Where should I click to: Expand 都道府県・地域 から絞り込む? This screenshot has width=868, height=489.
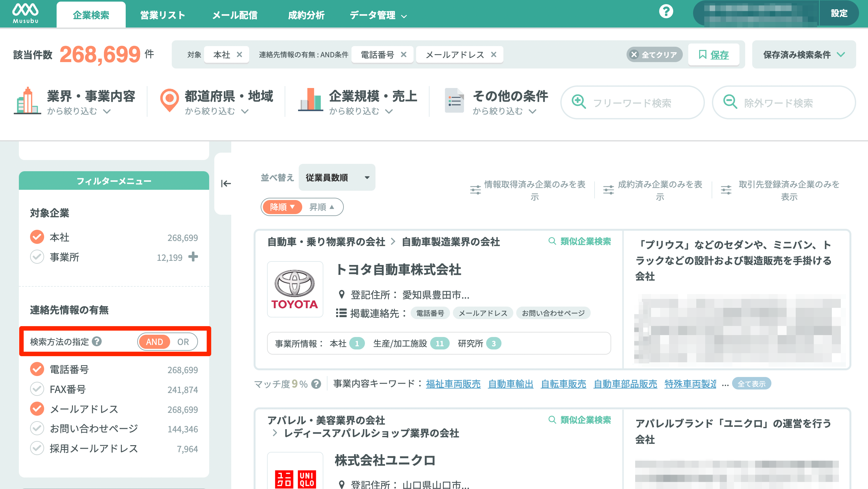point(217,111)
